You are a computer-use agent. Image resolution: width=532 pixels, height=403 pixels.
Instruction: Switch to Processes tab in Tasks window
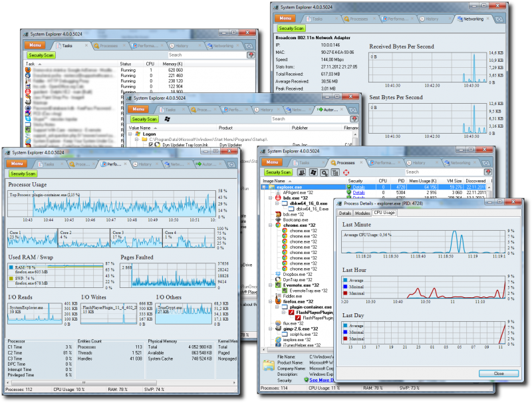pyautogui.click(x=108, y=46)
